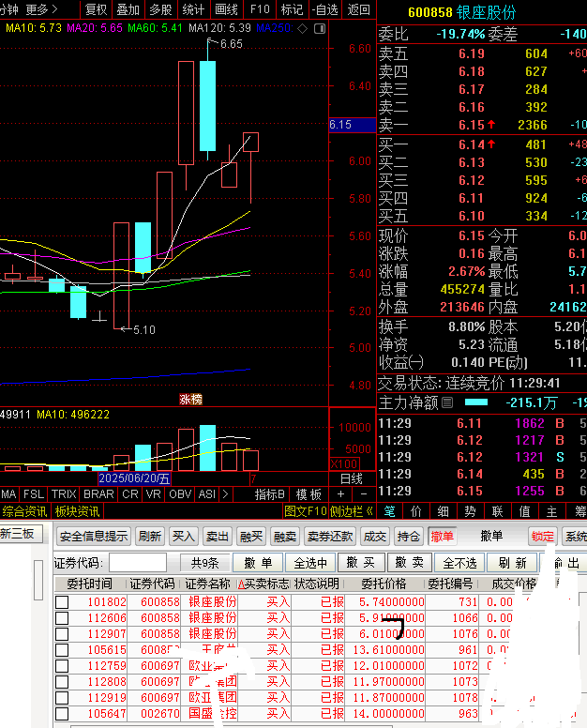Click the red 锁定 lock button

[x=543, y=537]
